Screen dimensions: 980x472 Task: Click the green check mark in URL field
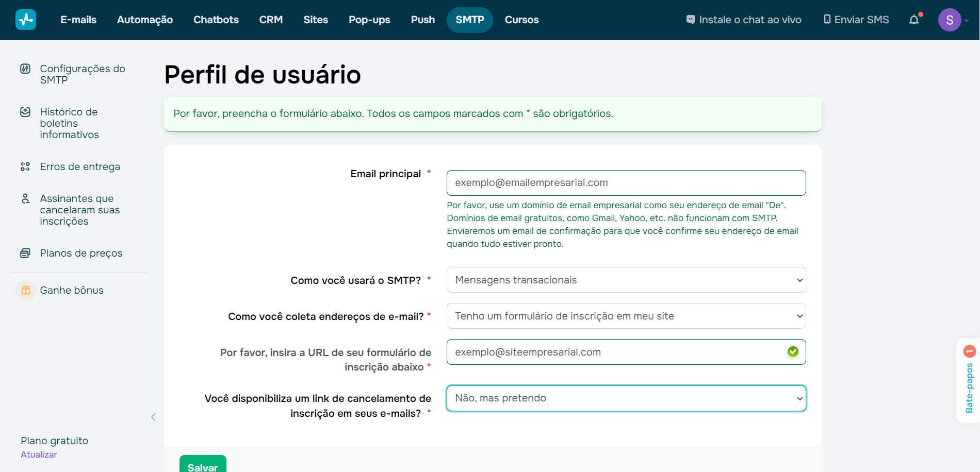[793, 351]
